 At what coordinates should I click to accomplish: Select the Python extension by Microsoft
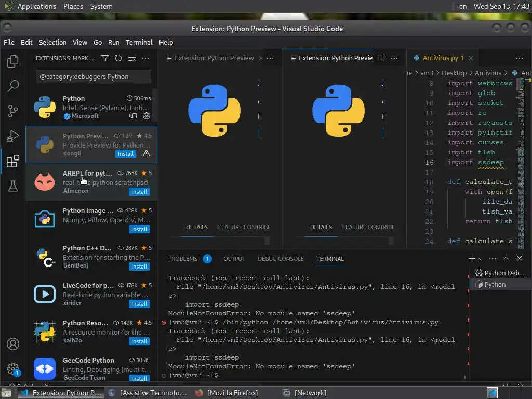tap(91, 107)
